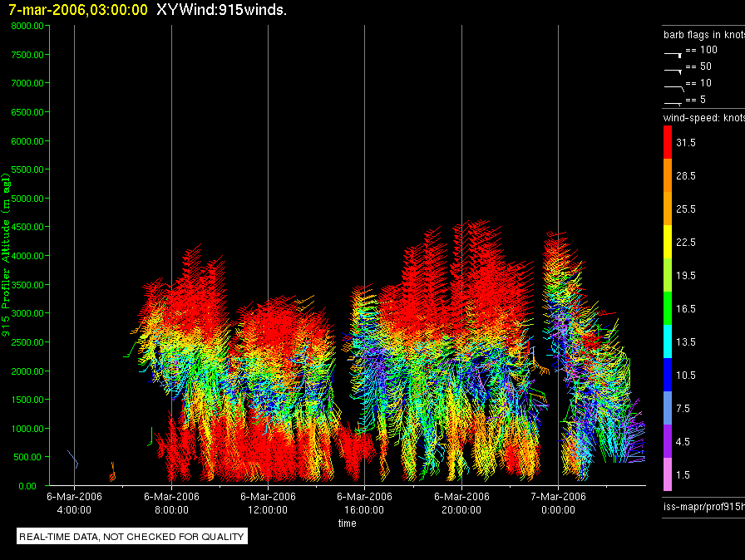The image size is (745, 560).
Task: Select the dark orange 28.5 knots color band
Action: [x=668, y=175]
